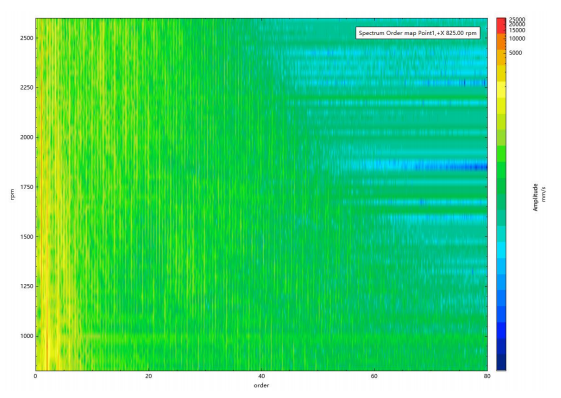Viewport: 561px width, 398px height.
Task: Click the 2000 tick on the rpm axis
Action: click(x=27, y=137)
